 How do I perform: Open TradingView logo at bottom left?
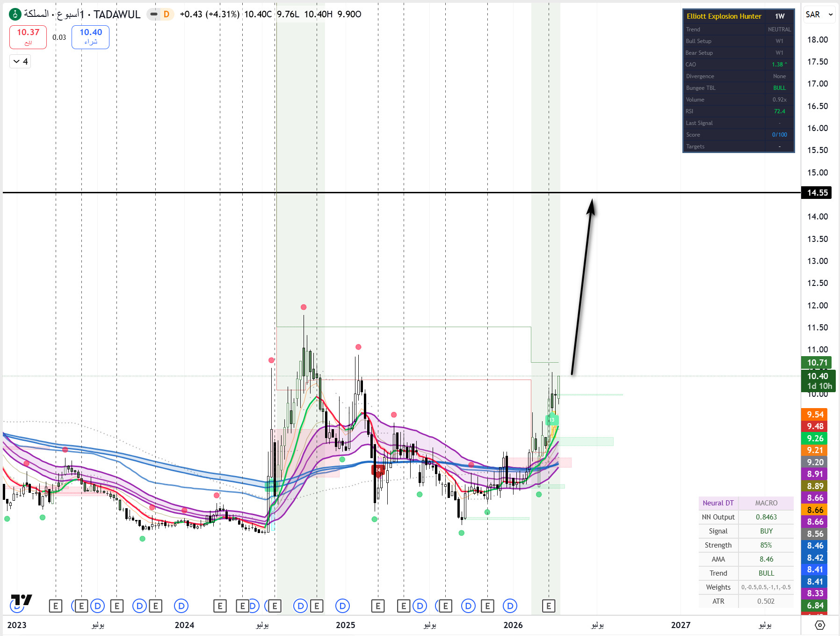22,600
